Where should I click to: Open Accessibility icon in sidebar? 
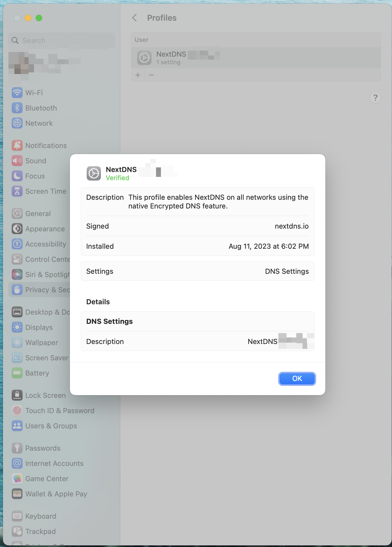(x=17, y=244)
